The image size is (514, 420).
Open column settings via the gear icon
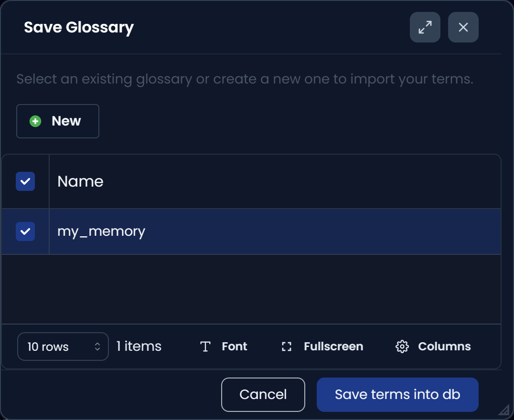coord(402,346)
